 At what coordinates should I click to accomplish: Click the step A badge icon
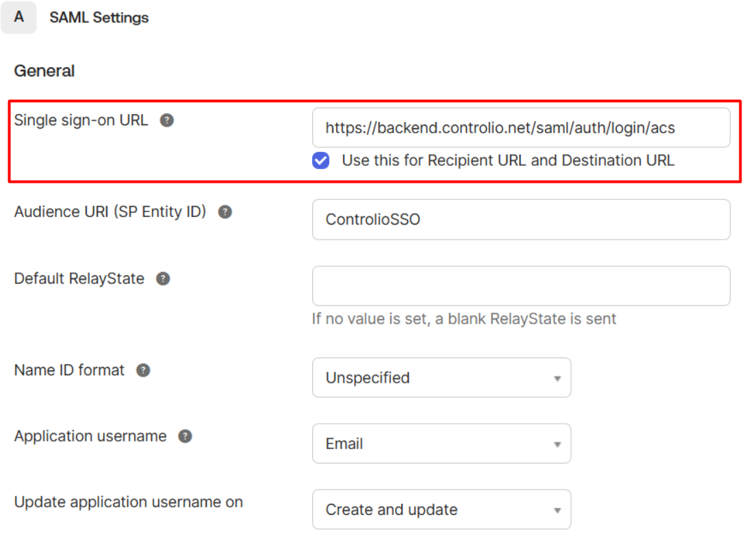pos(18,17)
